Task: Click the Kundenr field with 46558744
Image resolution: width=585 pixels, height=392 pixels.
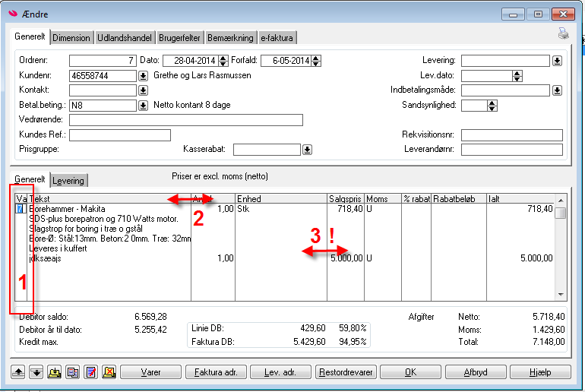Action: 103,76
